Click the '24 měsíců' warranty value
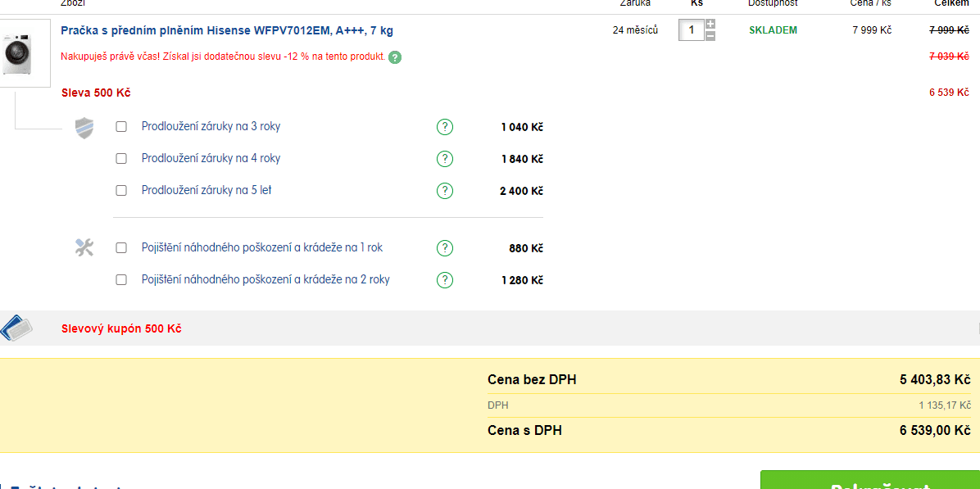 click(636, 30)
